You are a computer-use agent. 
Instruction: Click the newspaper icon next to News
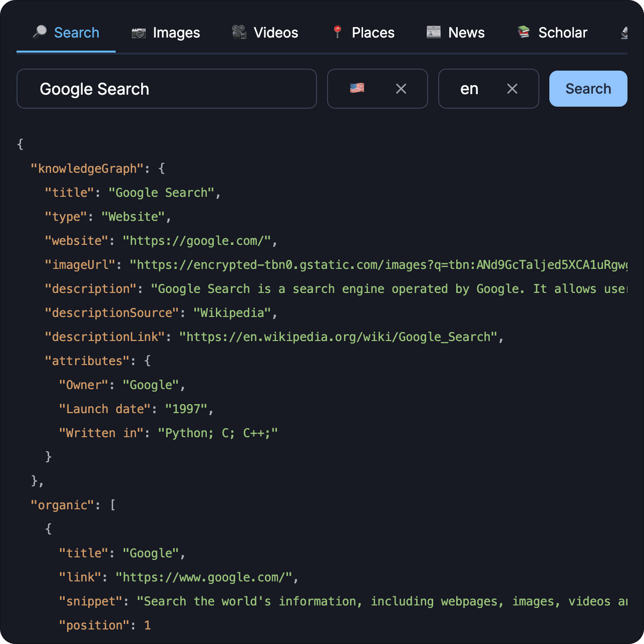pyautogui.click(x=433, y=32)
